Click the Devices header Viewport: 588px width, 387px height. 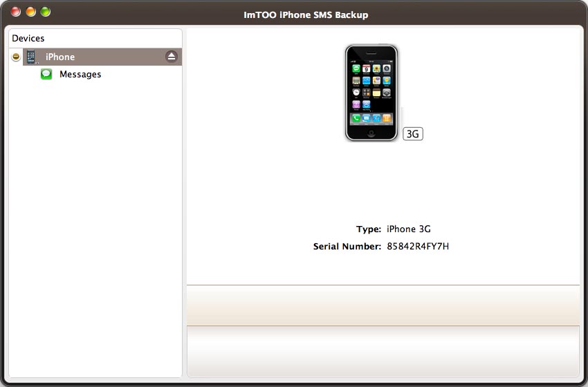[x=28, y=38]
